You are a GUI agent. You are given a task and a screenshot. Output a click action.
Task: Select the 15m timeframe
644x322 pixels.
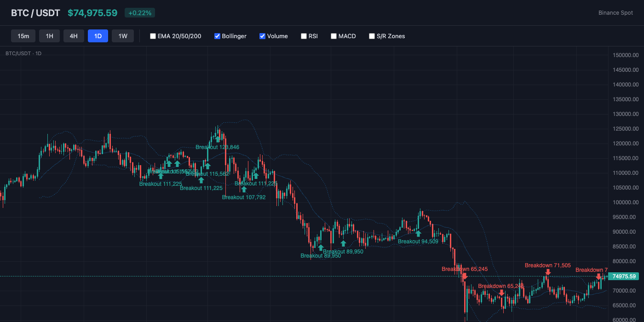point(23,35)
